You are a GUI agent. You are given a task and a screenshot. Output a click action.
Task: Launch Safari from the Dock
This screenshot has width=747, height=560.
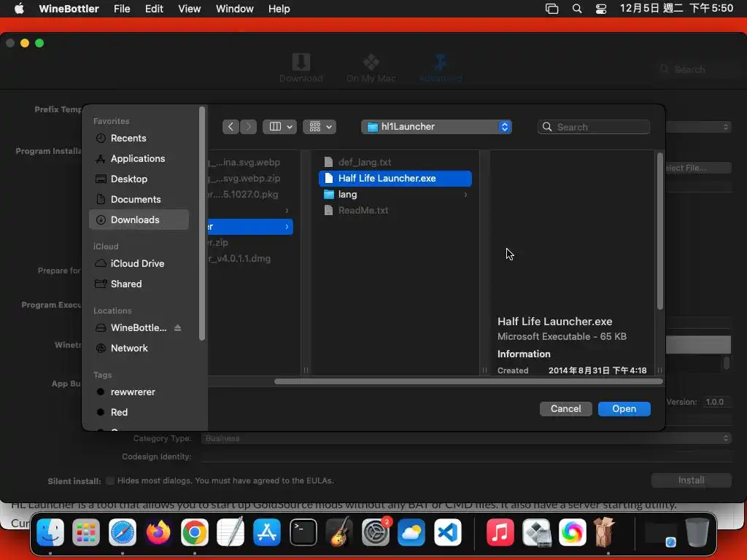click(123, 532)
